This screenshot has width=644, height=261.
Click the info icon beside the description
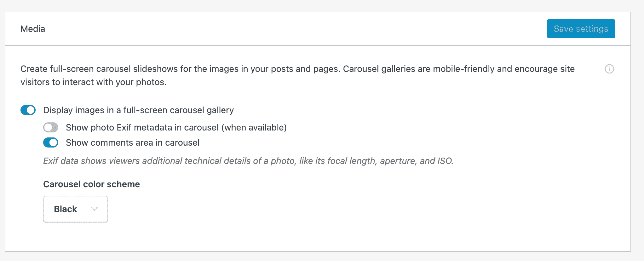609,69
